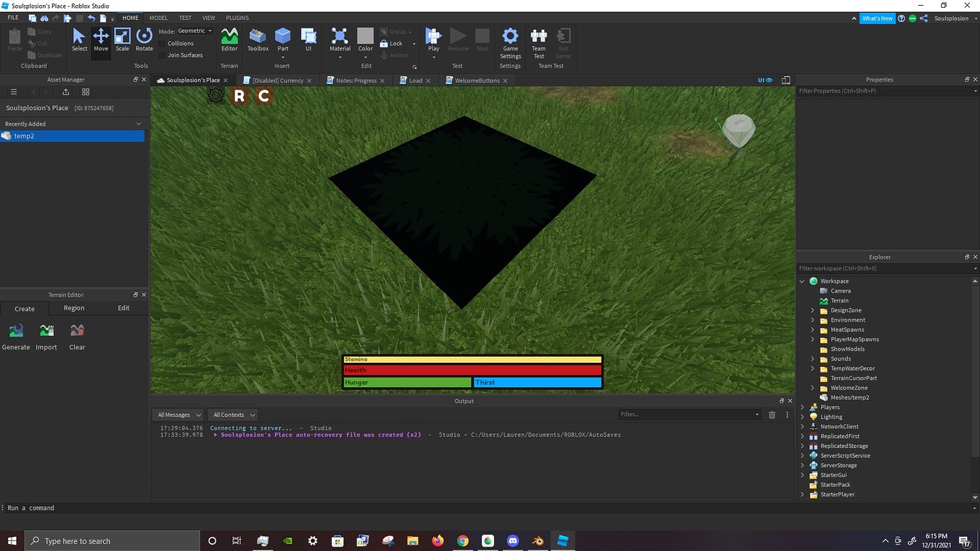Insert a new Part
The height and width of the screenshot is (551, 980).
[x=283, y=39]
